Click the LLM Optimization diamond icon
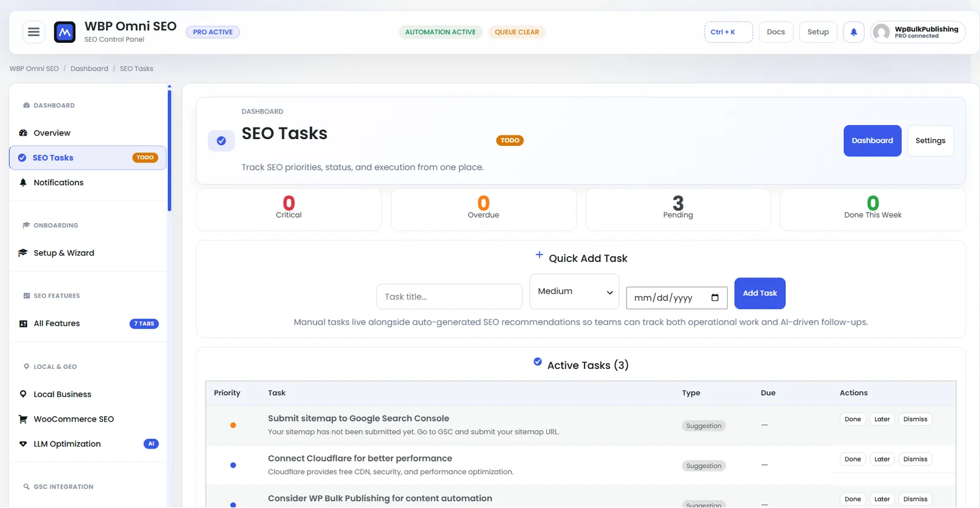This screenshot has height=508, width=980. click(23, 444)
